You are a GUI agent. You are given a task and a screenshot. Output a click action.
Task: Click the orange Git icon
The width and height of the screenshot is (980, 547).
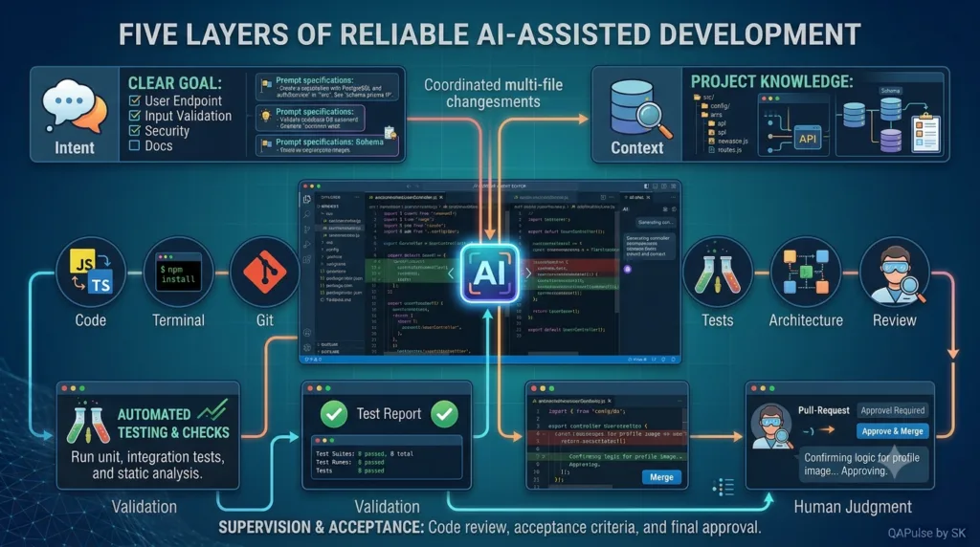point(265,273)
